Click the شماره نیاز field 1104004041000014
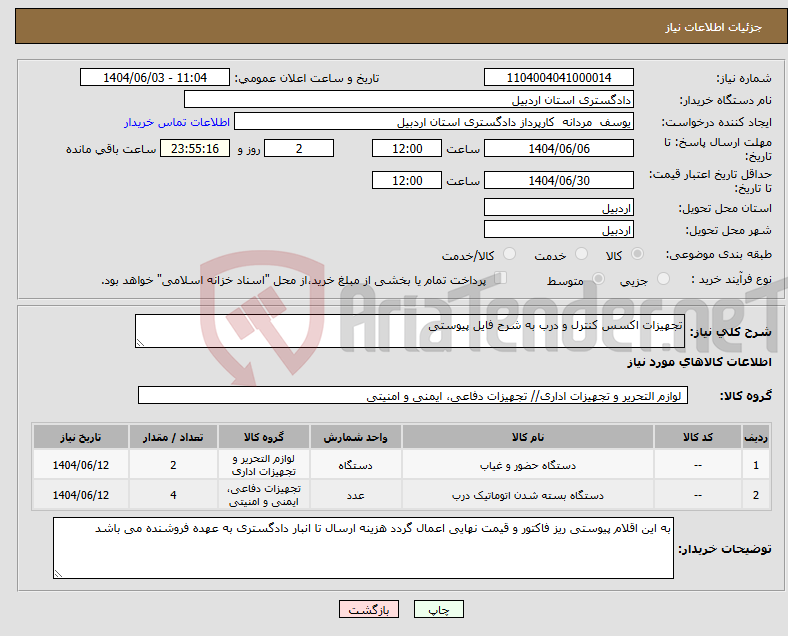Screen dimensions: 788x636 (x=558, y=77)
